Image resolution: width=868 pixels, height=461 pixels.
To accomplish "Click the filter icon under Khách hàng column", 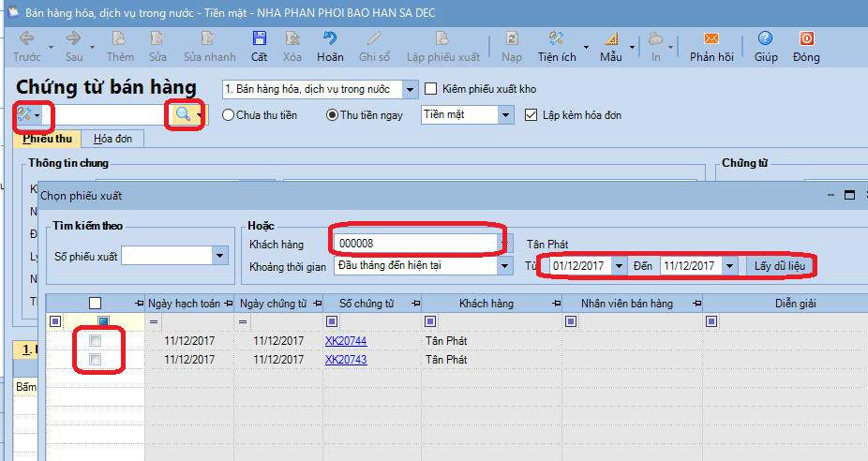I will (x=430, y=321).
